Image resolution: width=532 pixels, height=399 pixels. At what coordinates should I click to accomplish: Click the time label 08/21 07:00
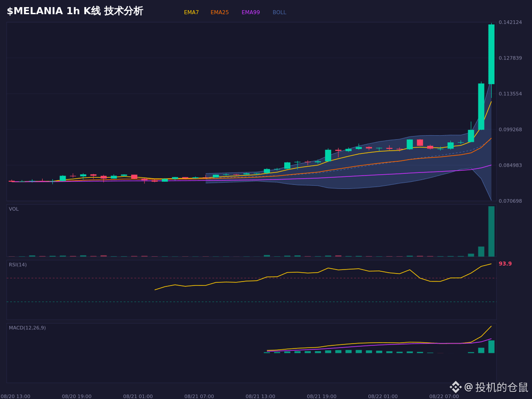point(199,396)
